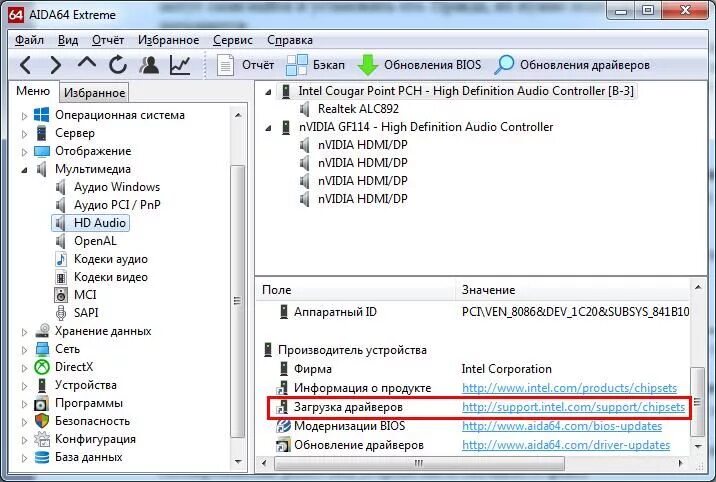This screenshot has width=716, height=482.
Task: Expand the Устройства tree node
Action: tap(24, 386)
